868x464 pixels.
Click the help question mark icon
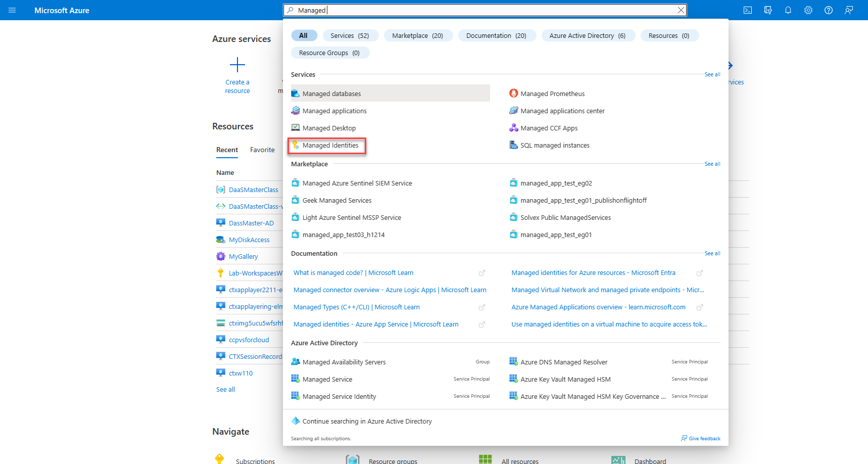pyautogui.click(x=829, y=10)
